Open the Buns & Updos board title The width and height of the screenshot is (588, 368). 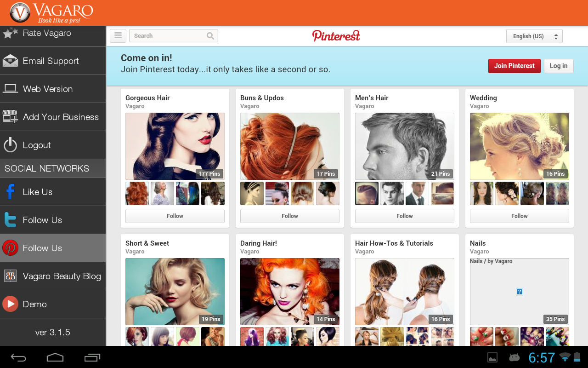262,98
